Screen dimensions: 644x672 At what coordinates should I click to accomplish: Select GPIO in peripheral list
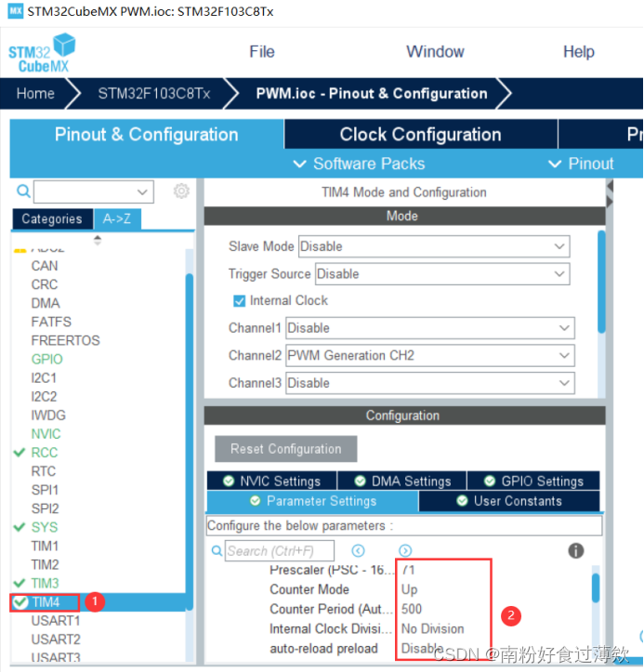coord(46,359)
